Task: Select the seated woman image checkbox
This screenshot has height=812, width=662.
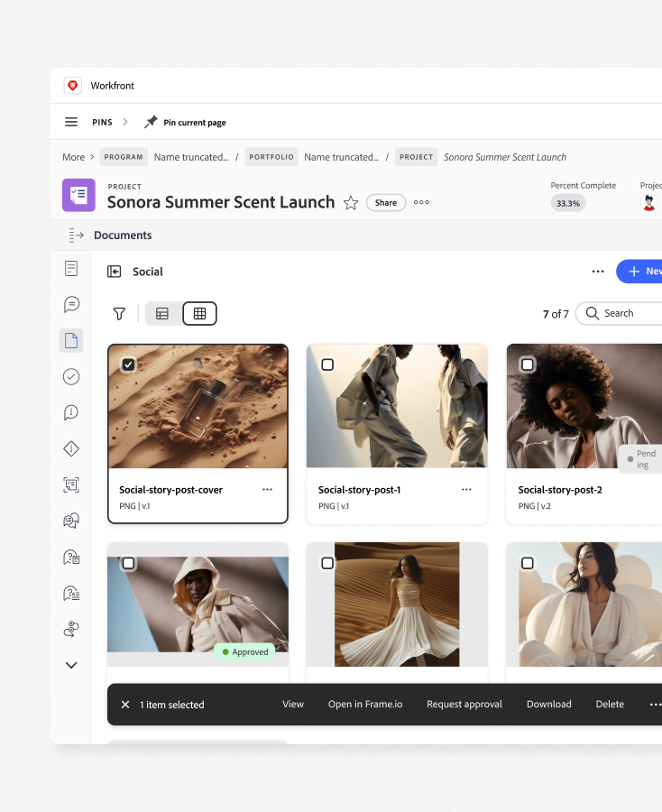Action: pos(528,563)
